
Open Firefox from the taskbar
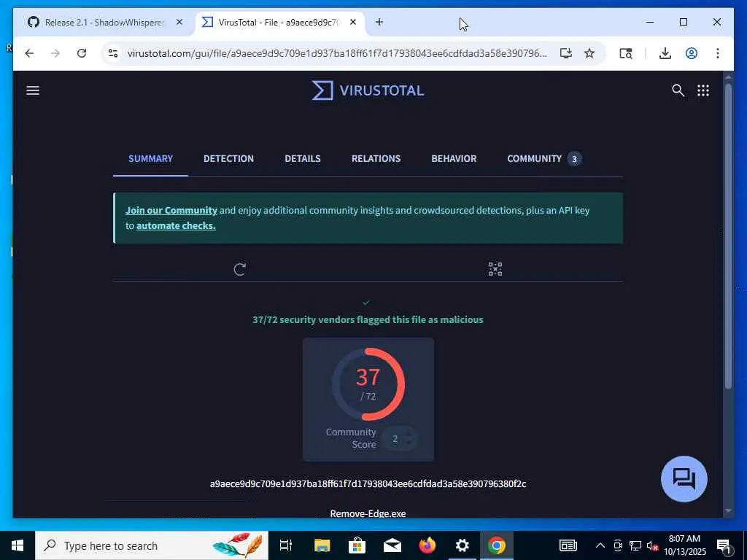[x=427, y=545]
